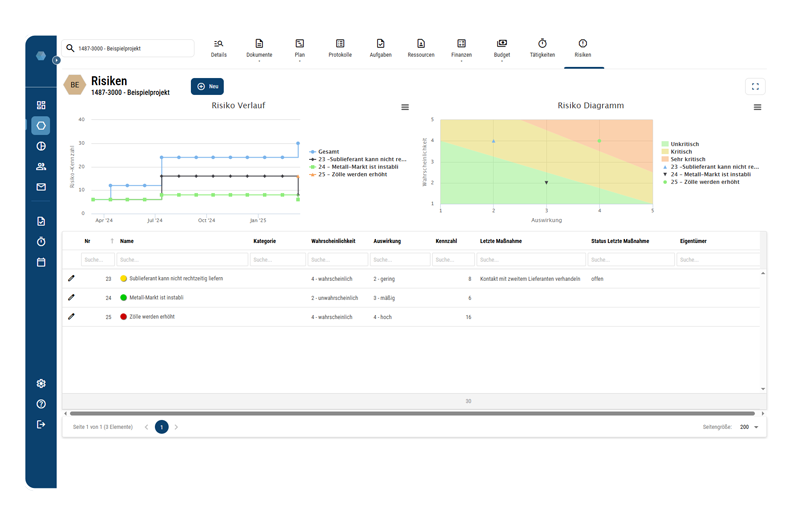
Task: Click the fullscreen icon button
Action: [755, 87]
